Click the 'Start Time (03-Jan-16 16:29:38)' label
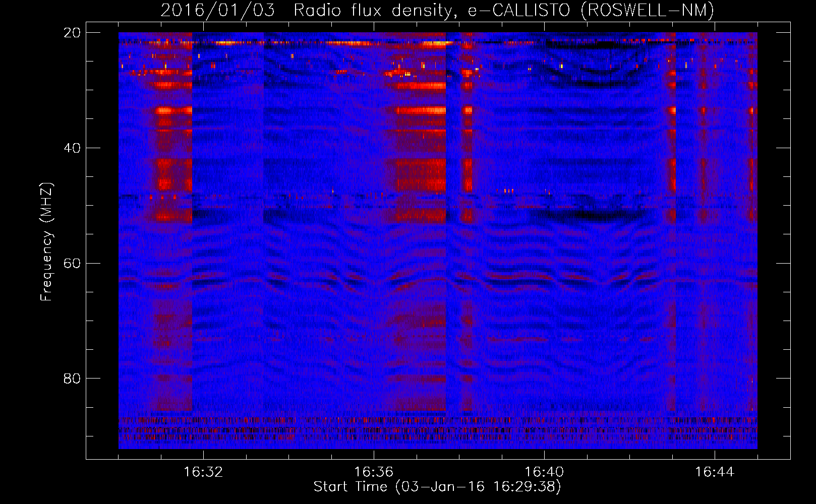816x504 pixels. [x=437, y=487]
